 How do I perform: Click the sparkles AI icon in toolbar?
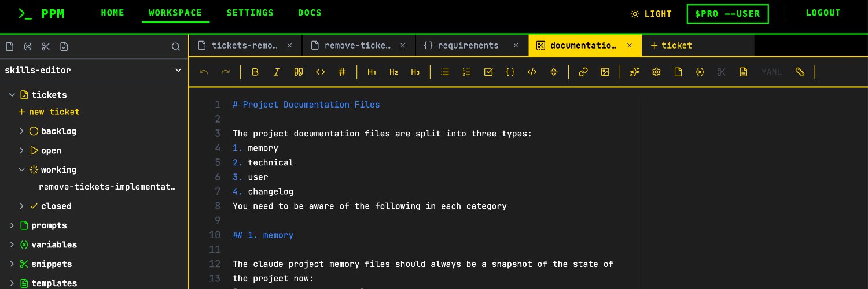click(635, 72)
